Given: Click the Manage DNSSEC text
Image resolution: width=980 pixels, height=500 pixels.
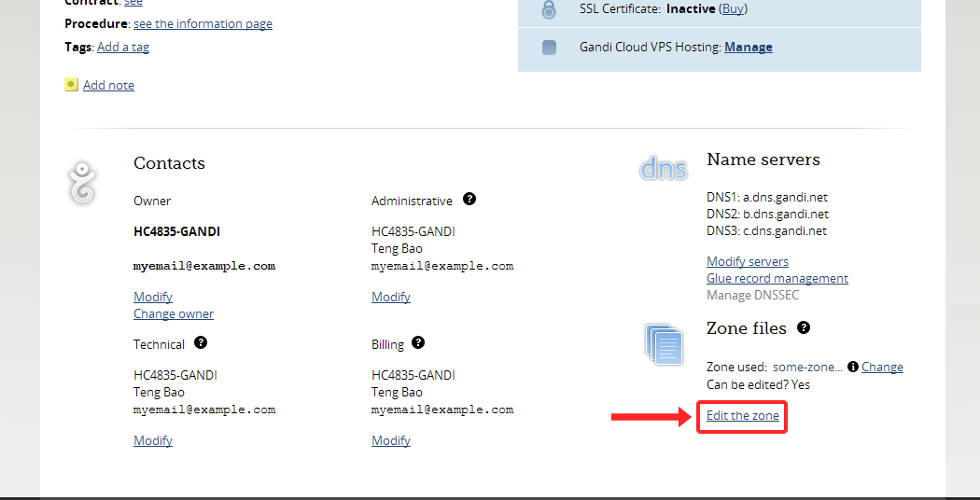Looking at the screenshot, I should pyautogui.click(x=752, y=295).
